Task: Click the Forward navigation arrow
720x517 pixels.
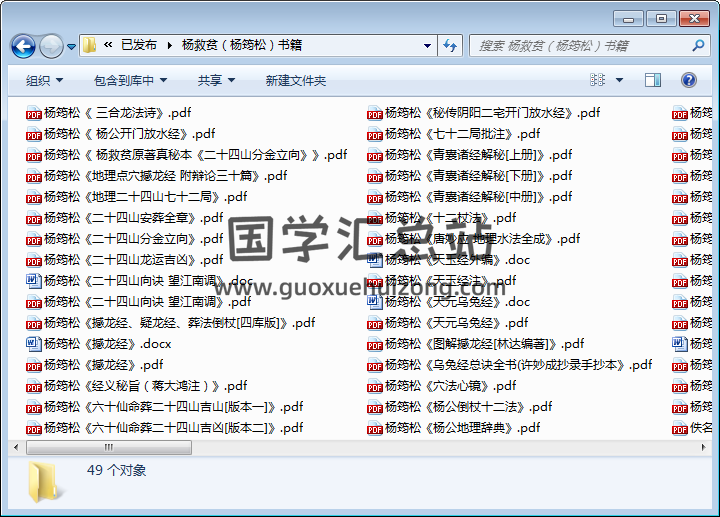Action: (51, 46)
